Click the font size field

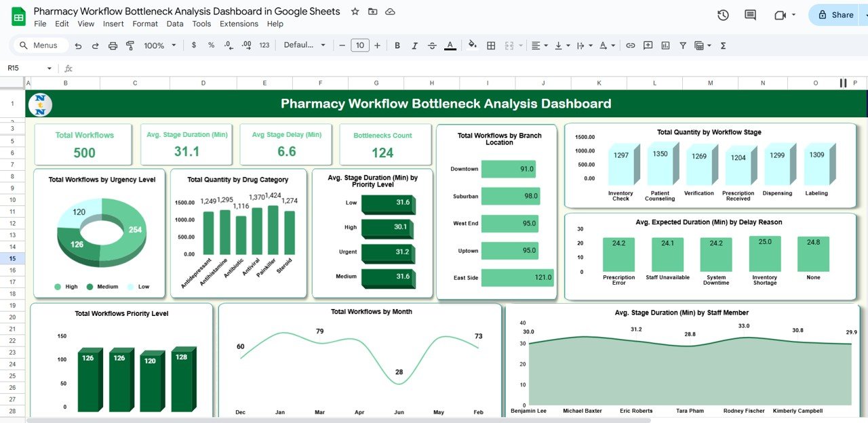(x=359, y=45)
